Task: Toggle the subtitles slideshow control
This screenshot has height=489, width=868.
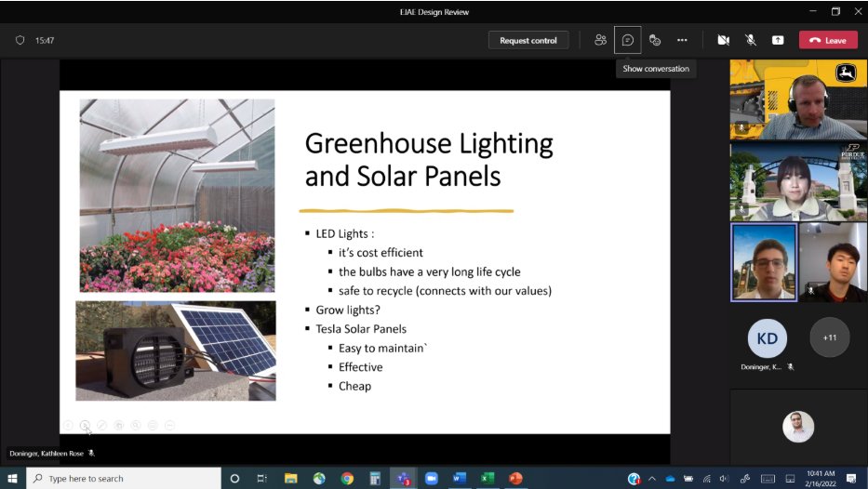Action: pyautogui.click(x=153, y=426)
